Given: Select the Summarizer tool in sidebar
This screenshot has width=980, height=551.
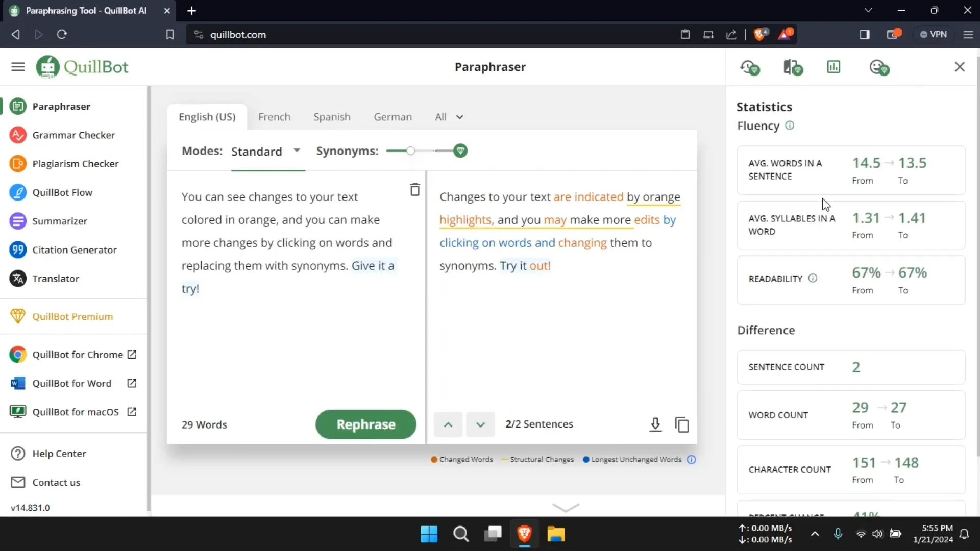Looking at the screenshot, I should coord(59,221).
